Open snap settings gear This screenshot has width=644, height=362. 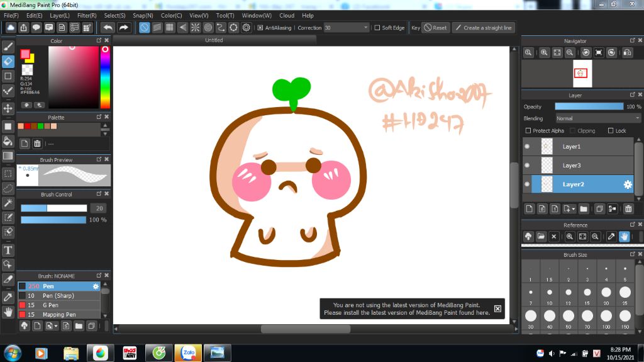click(x=247, y=28)
